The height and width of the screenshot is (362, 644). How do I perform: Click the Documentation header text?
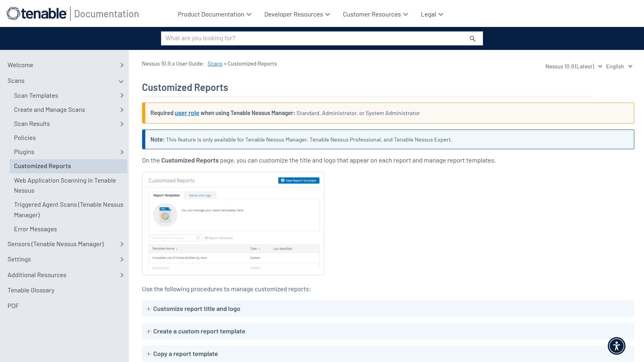coord(107,14)
